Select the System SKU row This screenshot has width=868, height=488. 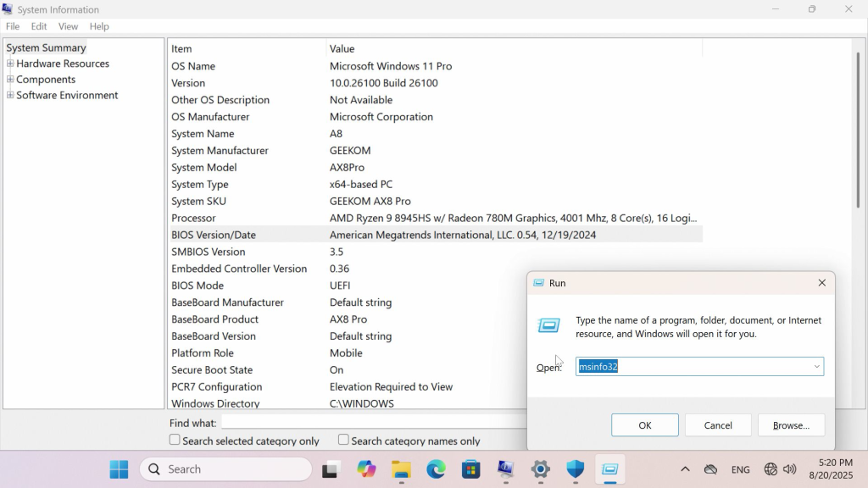click(x=435, y=201)
